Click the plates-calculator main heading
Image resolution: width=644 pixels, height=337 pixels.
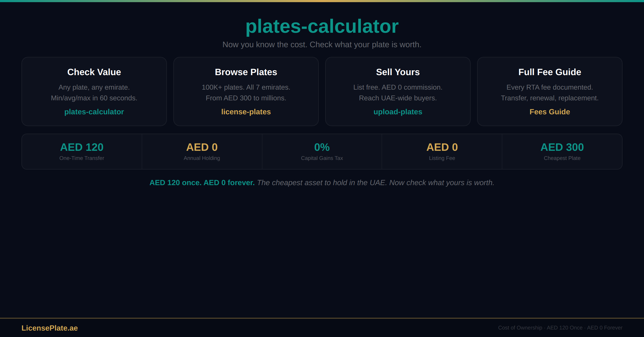(x=322, y=26)
